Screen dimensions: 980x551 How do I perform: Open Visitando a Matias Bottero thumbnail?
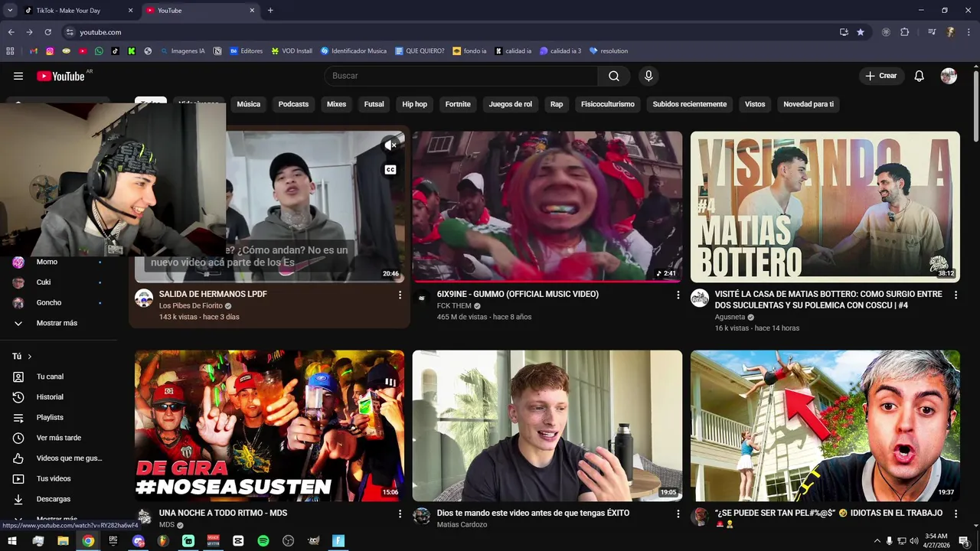pyautogui.click(x=825, y=207)
